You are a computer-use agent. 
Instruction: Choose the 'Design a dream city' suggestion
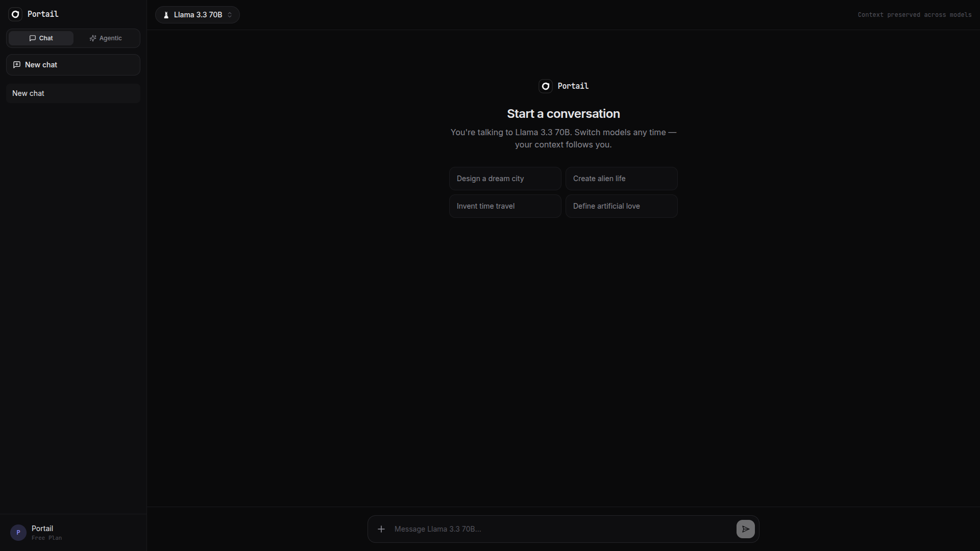pos(505,179)
